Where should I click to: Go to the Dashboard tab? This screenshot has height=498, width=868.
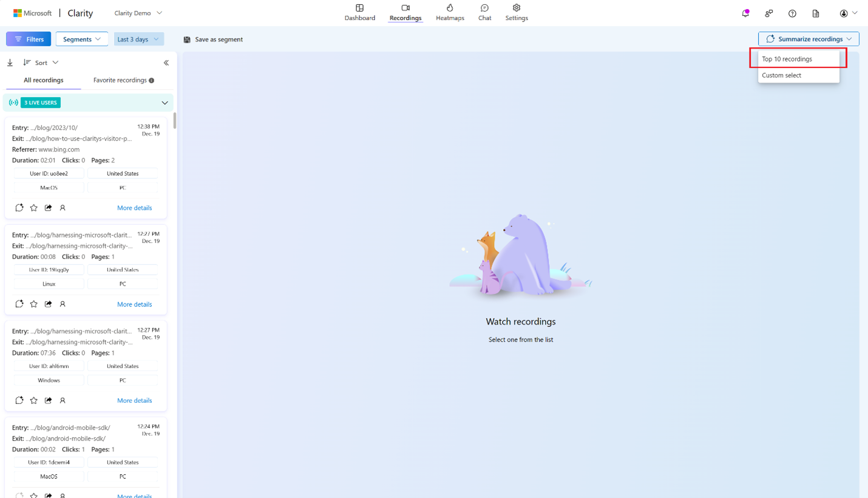click(360, 13)
